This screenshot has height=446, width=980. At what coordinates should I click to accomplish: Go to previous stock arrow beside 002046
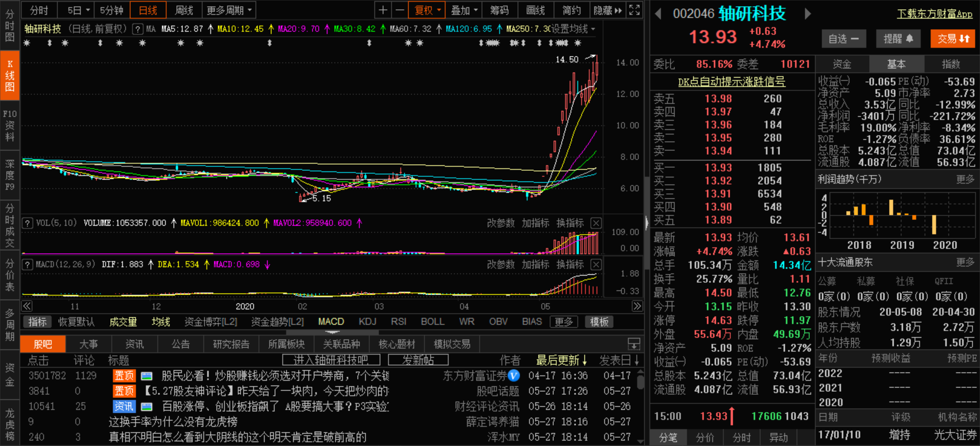tap(658, 14)
